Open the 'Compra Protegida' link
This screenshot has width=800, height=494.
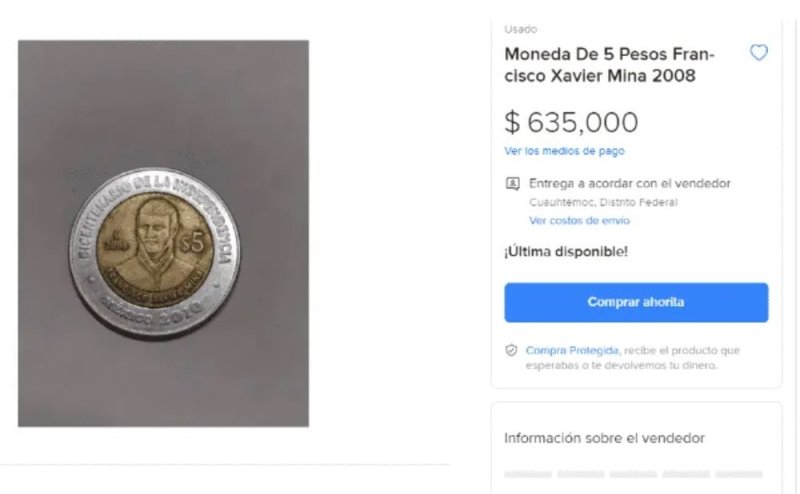(572, 351)
